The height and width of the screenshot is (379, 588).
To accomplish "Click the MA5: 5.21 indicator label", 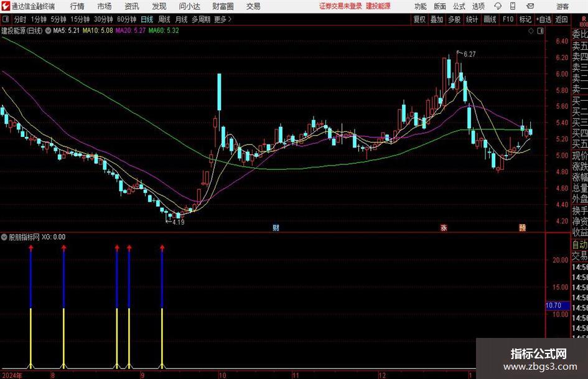I will tap(67, 30).
